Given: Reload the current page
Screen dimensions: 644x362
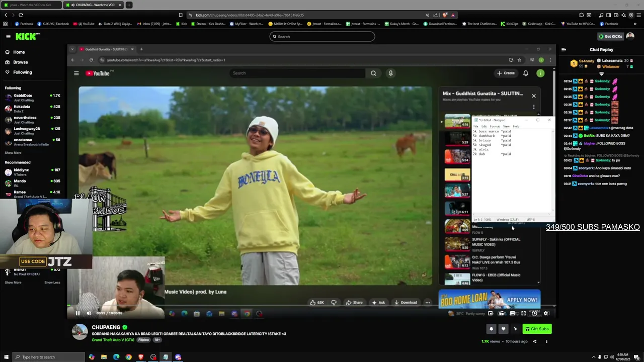Looking at the screenshot, I should (21, 15).
